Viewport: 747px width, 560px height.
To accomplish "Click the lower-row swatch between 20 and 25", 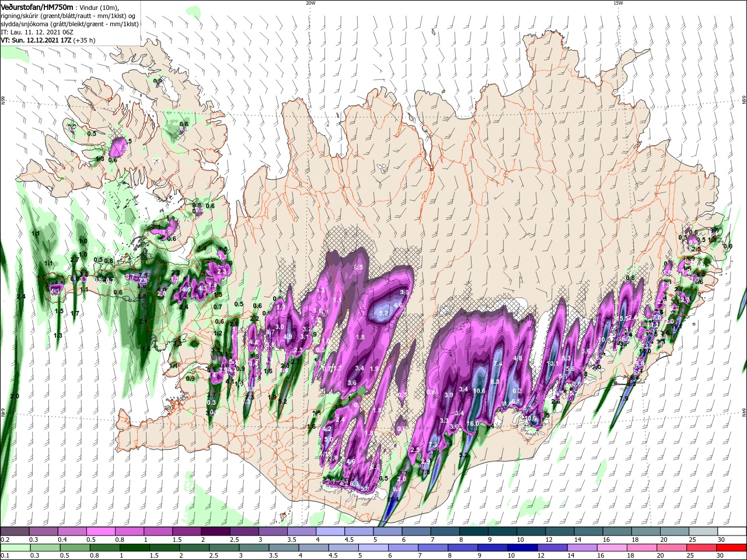I will (x=671, y=548).
